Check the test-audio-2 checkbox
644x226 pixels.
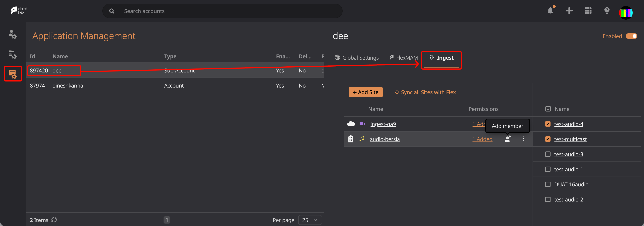(x=548, y=199)
